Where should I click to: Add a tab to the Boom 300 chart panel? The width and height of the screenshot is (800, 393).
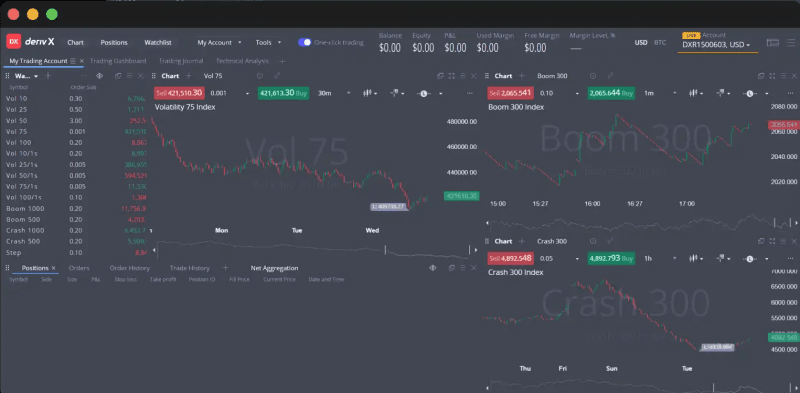pos(521,76)
